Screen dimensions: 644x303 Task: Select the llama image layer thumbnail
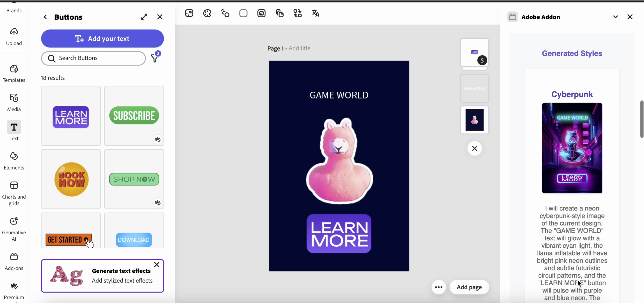475,120
